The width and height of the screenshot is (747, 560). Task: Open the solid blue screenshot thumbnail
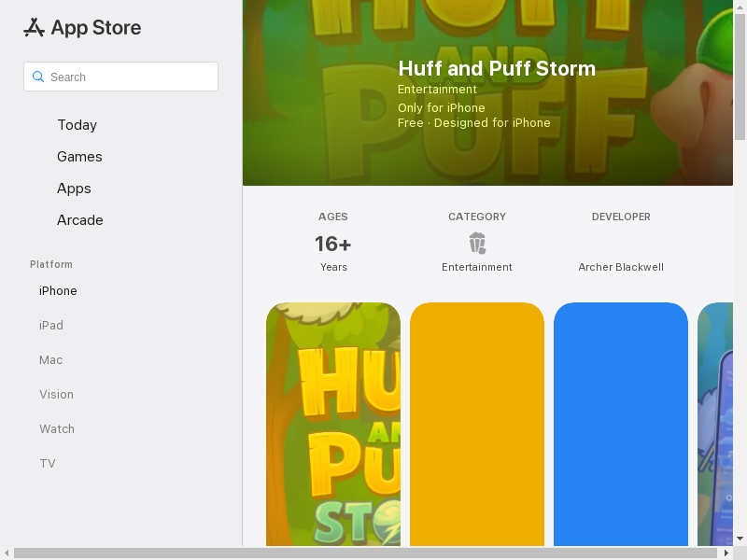point(621,425)
